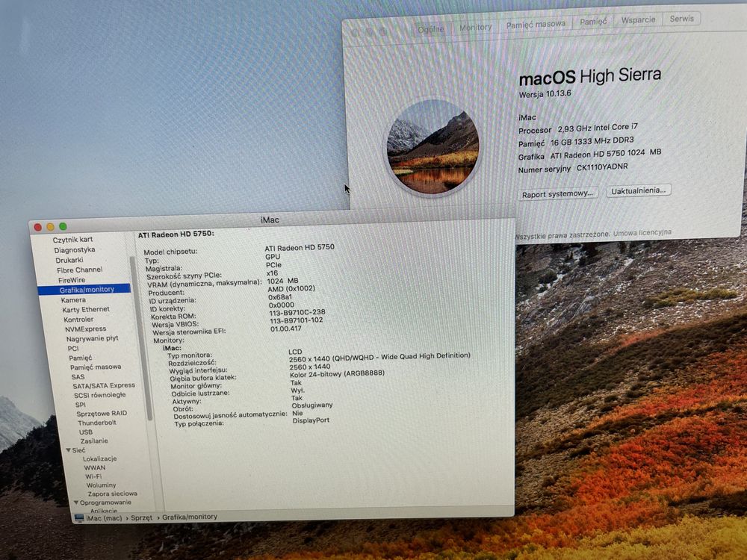
Task: Close the iMac System Information window
Action: coord(38,227)
